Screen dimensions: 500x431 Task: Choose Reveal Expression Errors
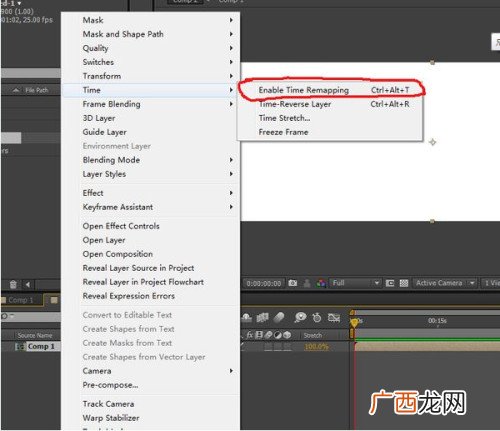(152, 296)
